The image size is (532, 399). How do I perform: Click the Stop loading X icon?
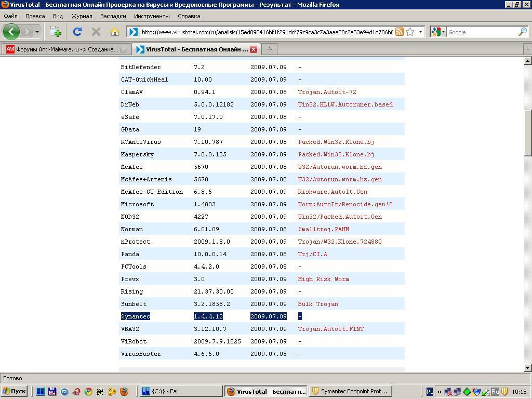coord(96,32)
